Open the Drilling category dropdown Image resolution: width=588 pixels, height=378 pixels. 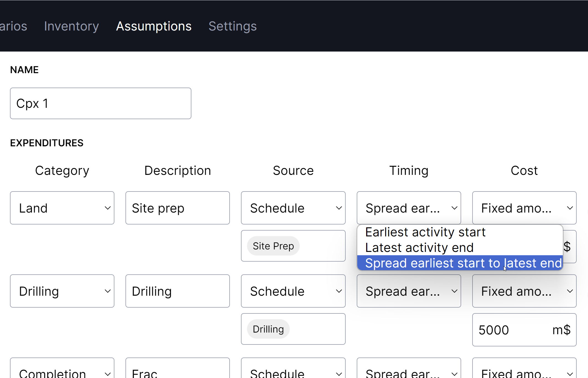[x=62, y=291]
